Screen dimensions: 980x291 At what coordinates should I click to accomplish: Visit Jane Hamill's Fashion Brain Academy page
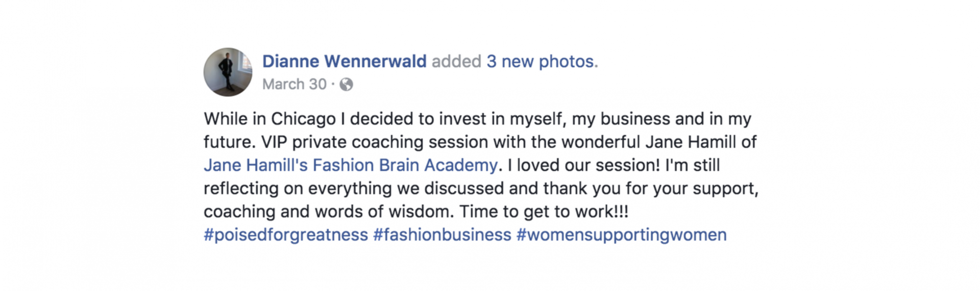click(x=350, y=165)
